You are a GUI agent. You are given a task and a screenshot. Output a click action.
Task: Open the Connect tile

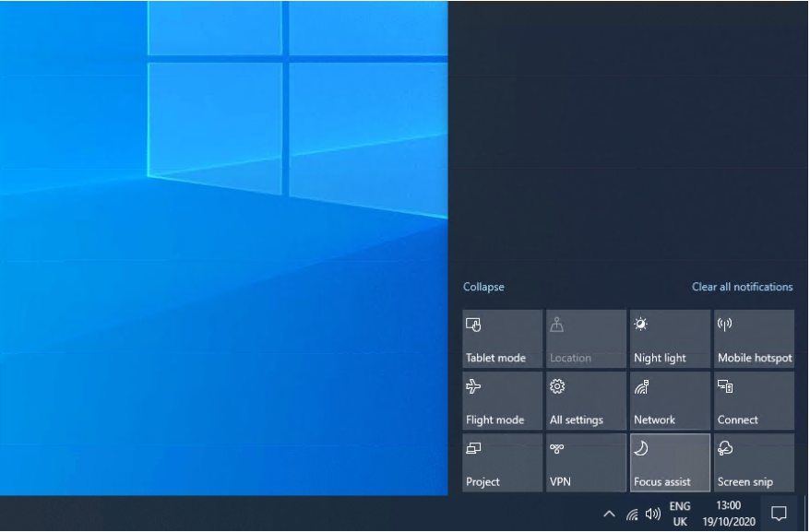click(754, 401)
